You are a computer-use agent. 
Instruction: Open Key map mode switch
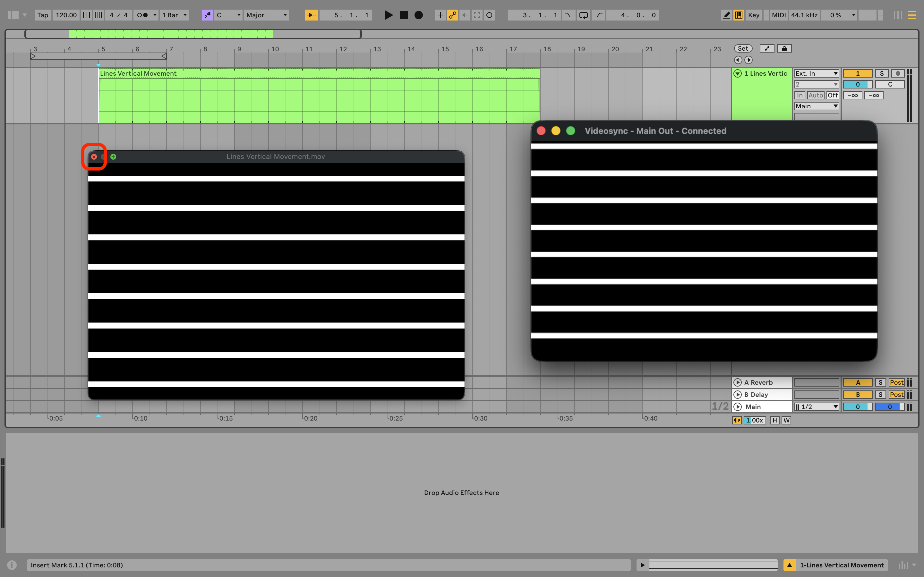(753, 15)
